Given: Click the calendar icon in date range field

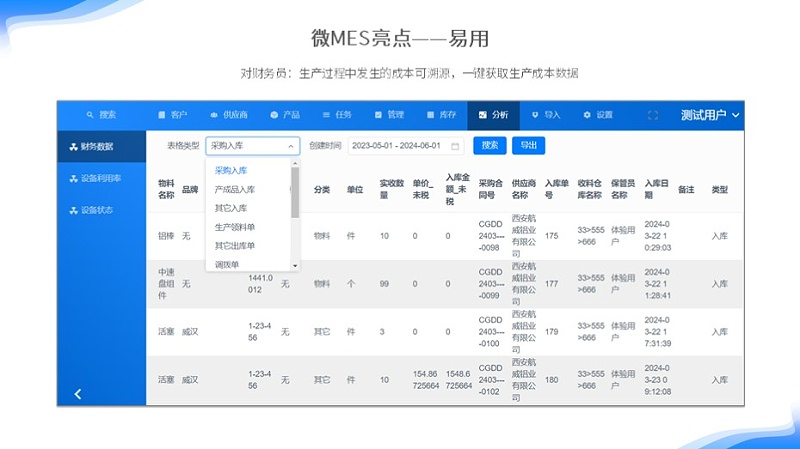Looking at the screenshot, I should click(x=456, y=146).
